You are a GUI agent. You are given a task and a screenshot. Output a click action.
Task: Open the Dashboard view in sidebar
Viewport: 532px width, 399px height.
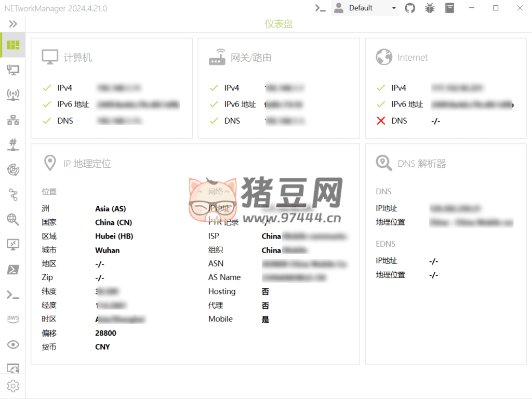(x=13, y=45)
